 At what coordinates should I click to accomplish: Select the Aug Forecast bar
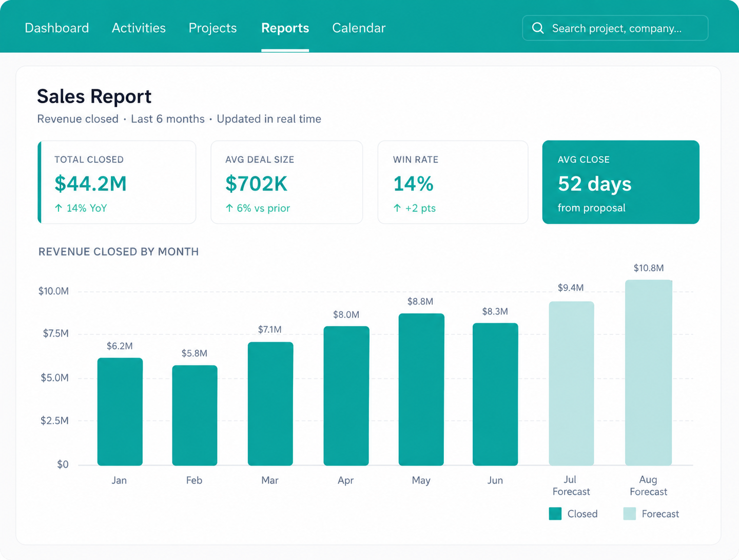[x=649, y=373]
